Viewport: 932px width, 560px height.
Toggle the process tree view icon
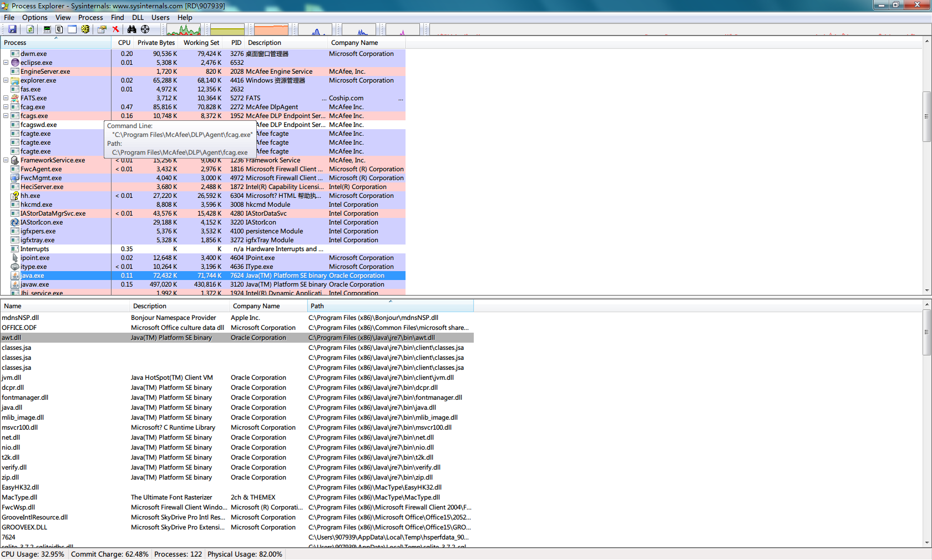click(x=59, y=29)
